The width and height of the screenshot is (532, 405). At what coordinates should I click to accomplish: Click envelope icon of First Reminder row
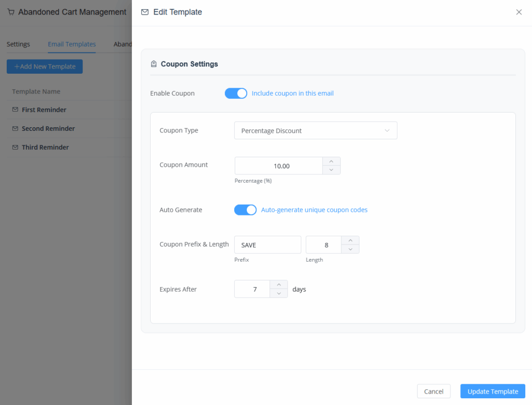[15, 110]
